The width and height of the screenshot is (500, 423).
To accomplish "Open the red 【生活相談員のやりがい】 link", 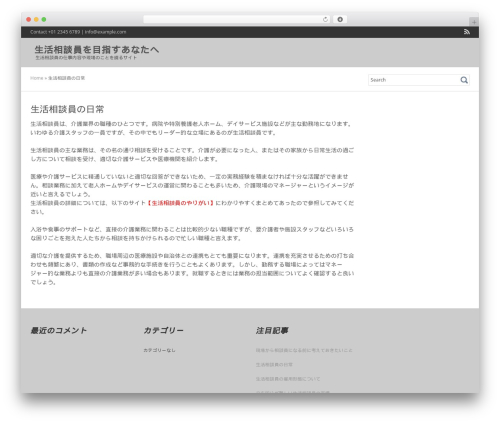I will click(x=180, y=203).
